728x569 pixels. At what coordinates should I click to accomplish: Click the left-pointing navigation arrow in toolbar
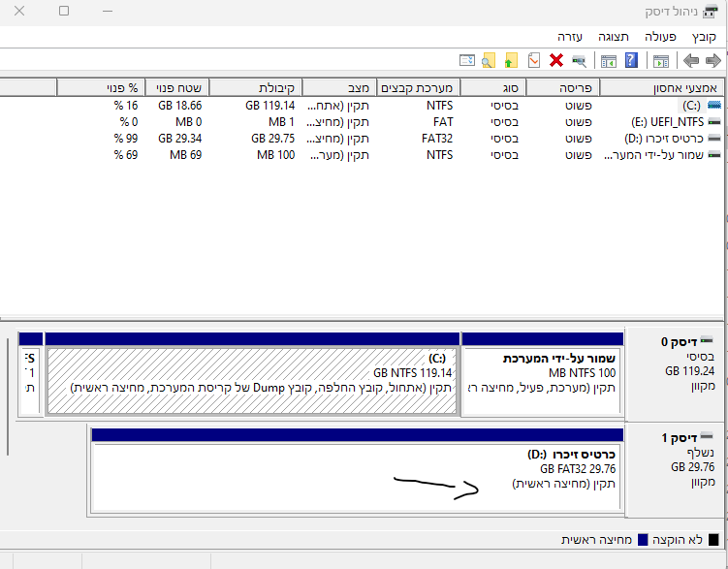[x=691, y=61]
